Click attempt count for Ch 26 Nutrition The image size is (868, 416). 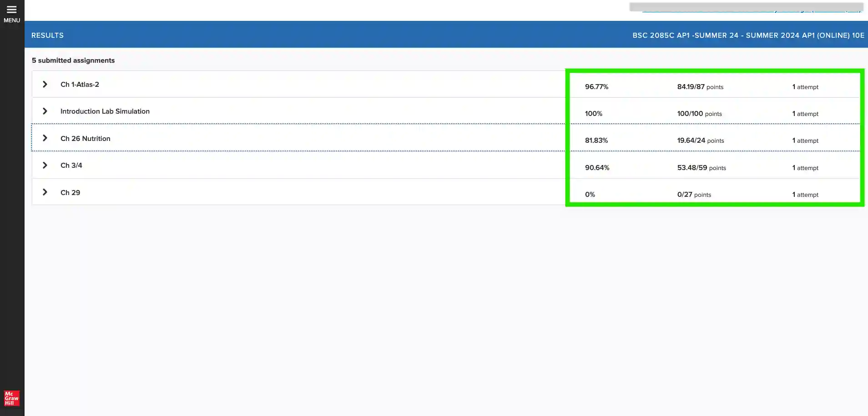pos(805,140)
